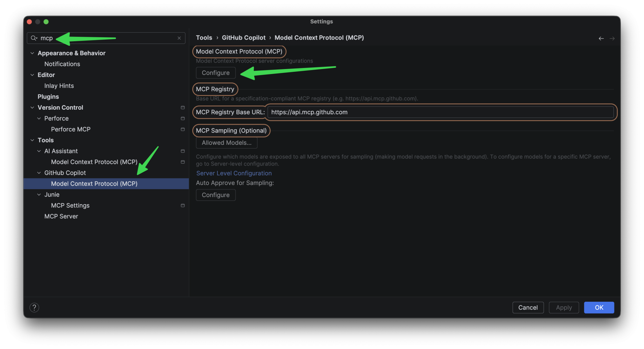The image size is (644, 349).
Task: Open Tools from the breadcrumb path
Action: point(204,38)
